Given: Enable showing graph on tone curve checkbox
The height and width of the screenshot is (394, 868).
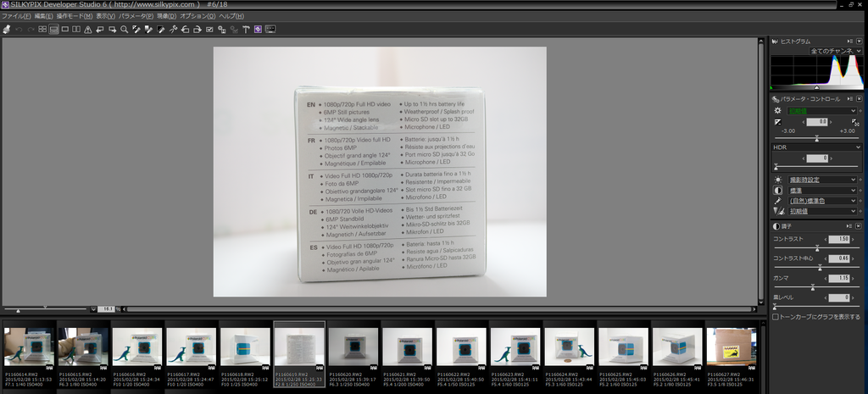Looking at the screenshot, I should coord(775,317).
